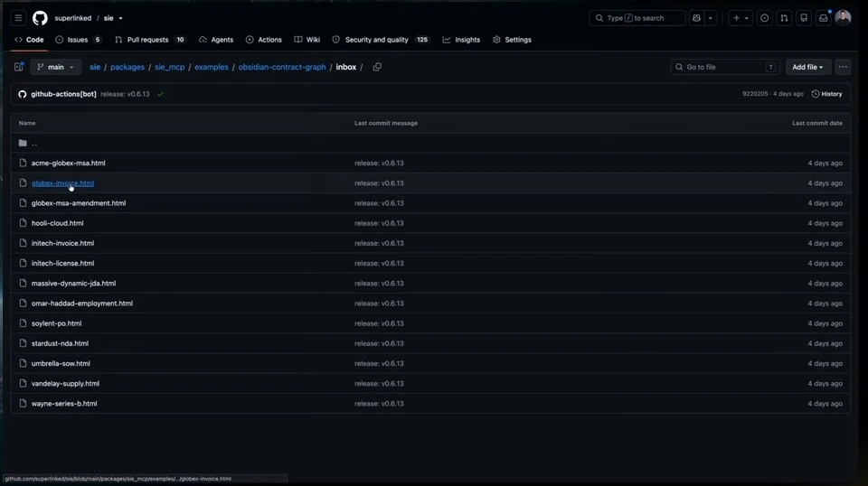Viewport: 868px width, 486px height.
Task: Open omar-haddad-employment.html file
Action: (x=82, y=303)
